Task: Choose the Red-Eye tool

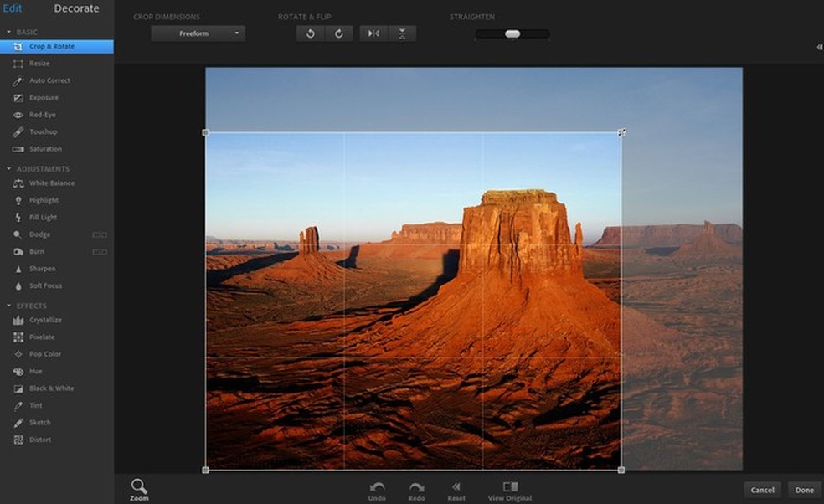Action: [x=42, y=115]
